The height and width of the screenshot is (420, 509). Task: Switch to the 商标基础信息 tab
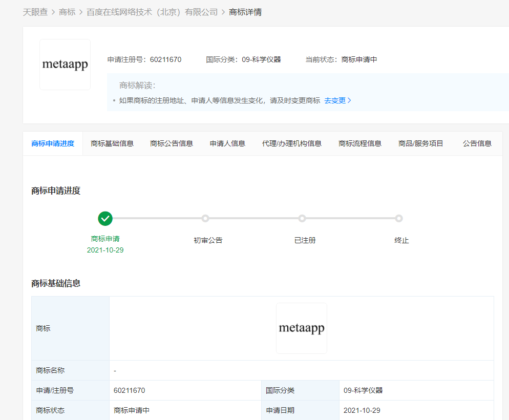[112, 143]
